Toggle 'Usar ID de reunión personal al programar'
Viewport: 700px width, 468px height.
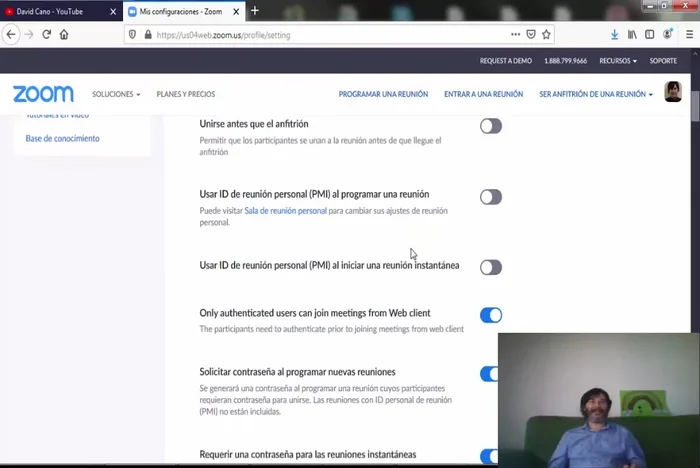[490, 197]
